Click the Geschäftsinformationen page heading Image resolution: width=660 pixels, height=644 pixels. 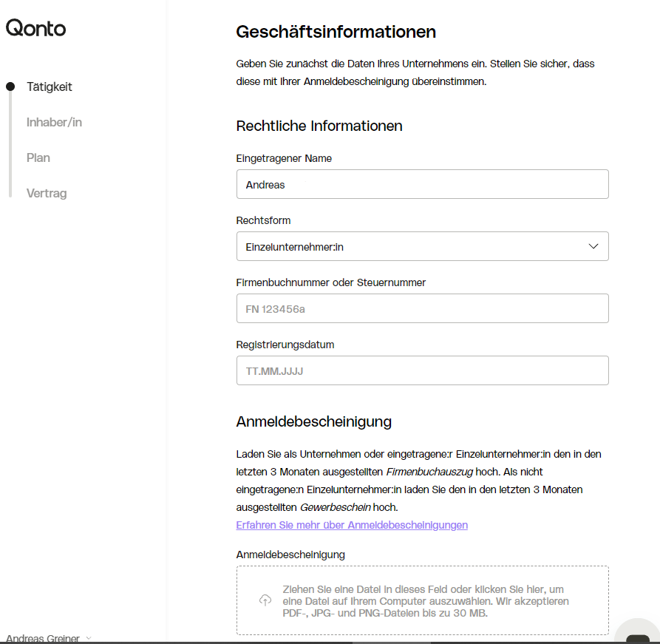(x=336, y=32)
